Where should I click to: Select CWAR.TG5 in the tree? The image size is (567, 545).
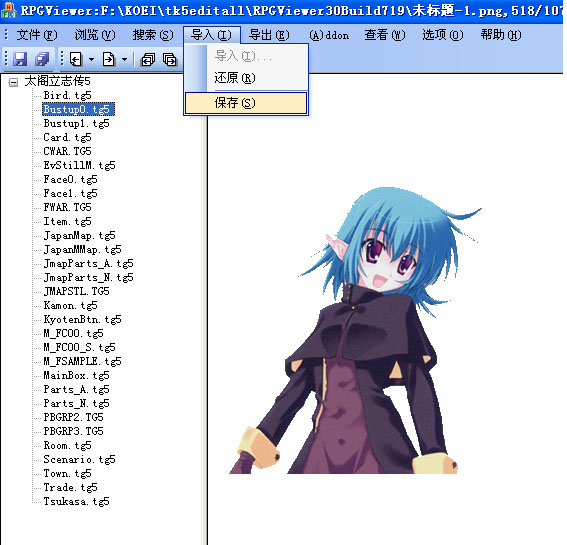click(x=67, y=151)
